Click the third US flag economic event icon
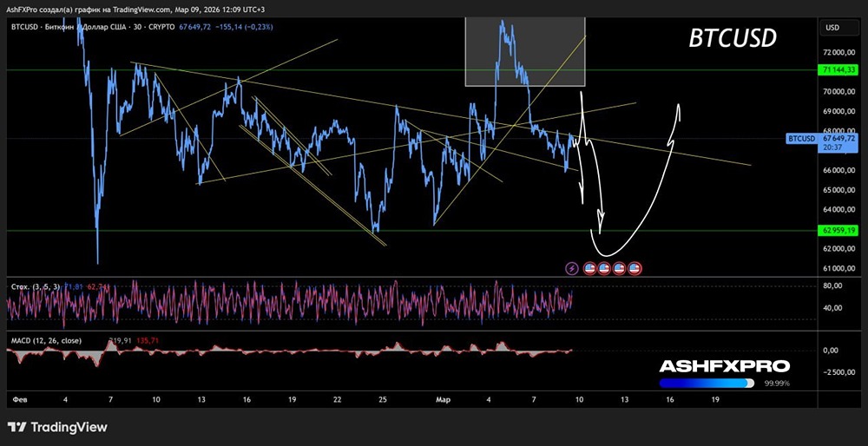Viewport: 868px width, 446px height. pos(620,269)
